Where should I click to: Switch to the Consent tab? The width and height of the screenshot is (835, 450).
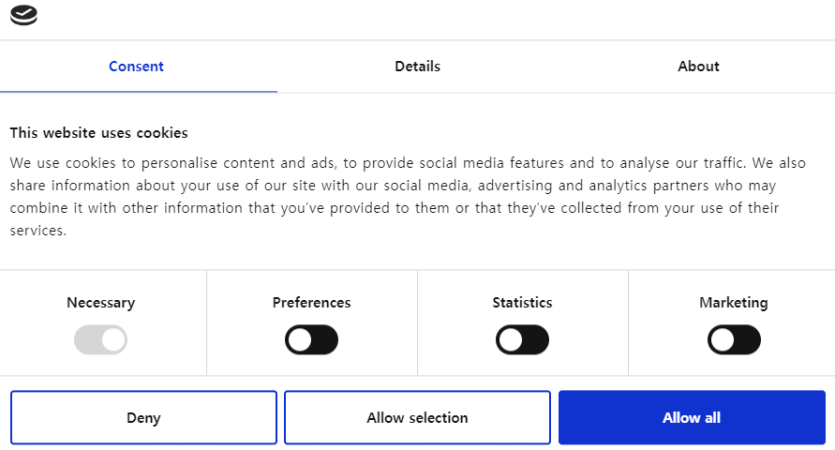tap(136, 67)
